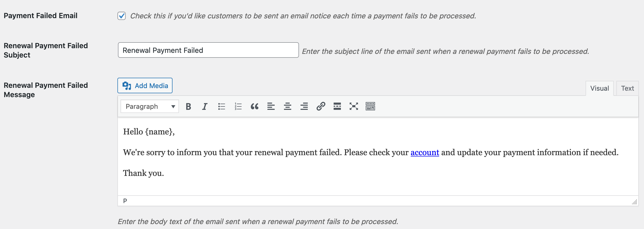Uncheck the Payment Failed Email checkbox
Image resolution: width=644 pixels, height=229 pixels.
pyautogui.click(x=122, y=16)
